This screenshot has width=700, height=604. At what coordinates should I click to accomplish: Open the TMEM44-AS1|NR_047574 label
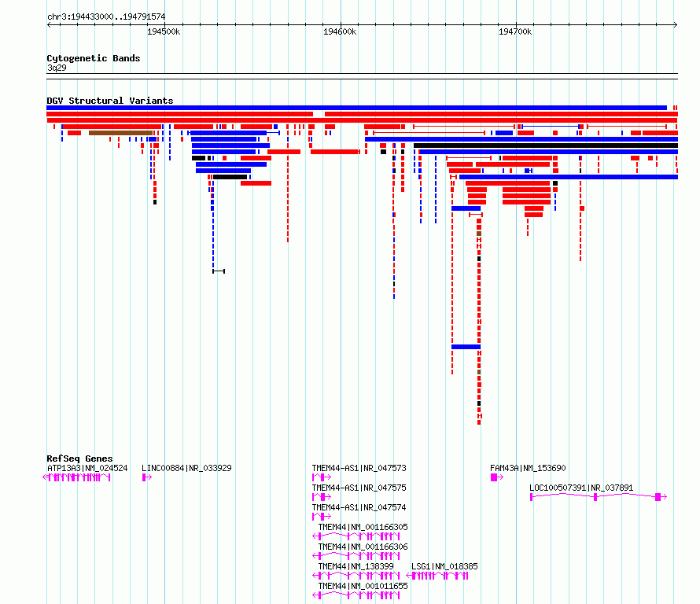coord(359,507)
